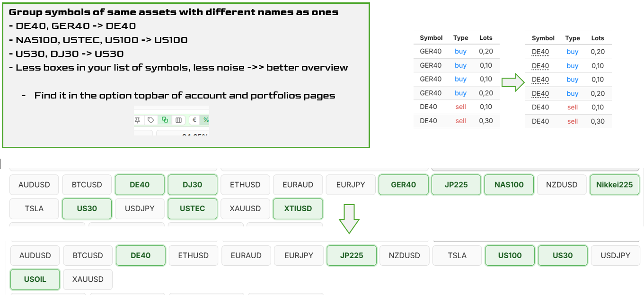
Task: Click the tag icon in the option topbar
Action: 150,120
